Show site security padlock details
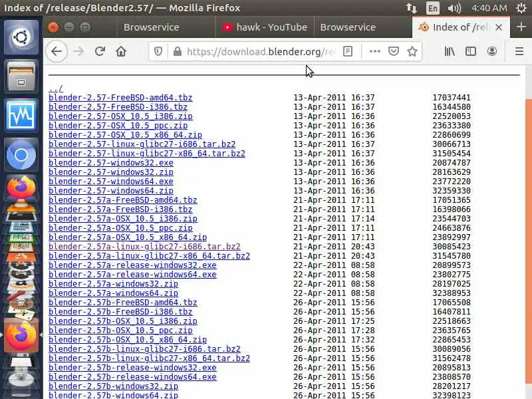This screenshot has width=532, height=399. [177, 52]
